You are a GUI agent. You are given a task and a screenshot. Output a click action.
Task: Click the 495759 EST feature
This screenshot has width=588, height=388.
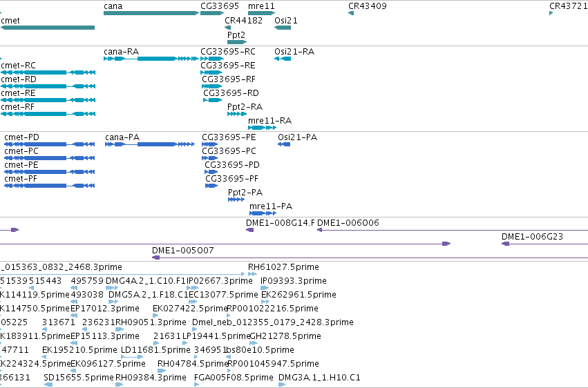(74, 288)
